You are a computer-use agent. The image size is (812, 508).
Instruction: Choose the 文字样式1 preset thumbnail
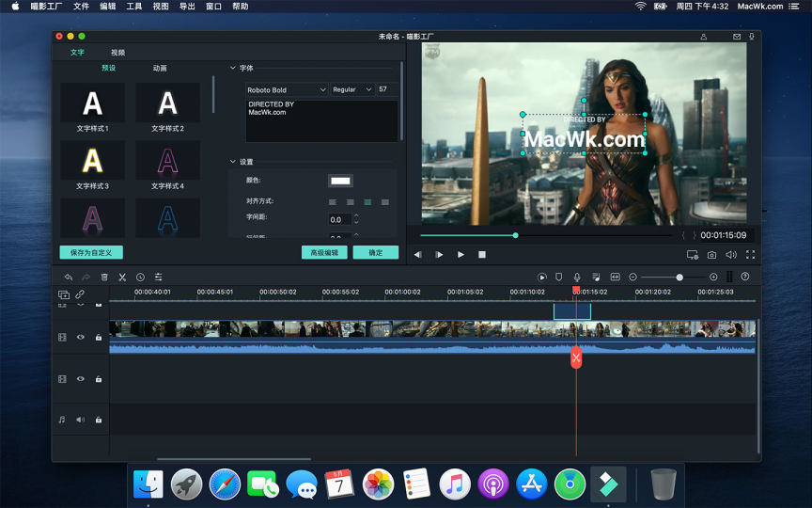click(92, 103)
